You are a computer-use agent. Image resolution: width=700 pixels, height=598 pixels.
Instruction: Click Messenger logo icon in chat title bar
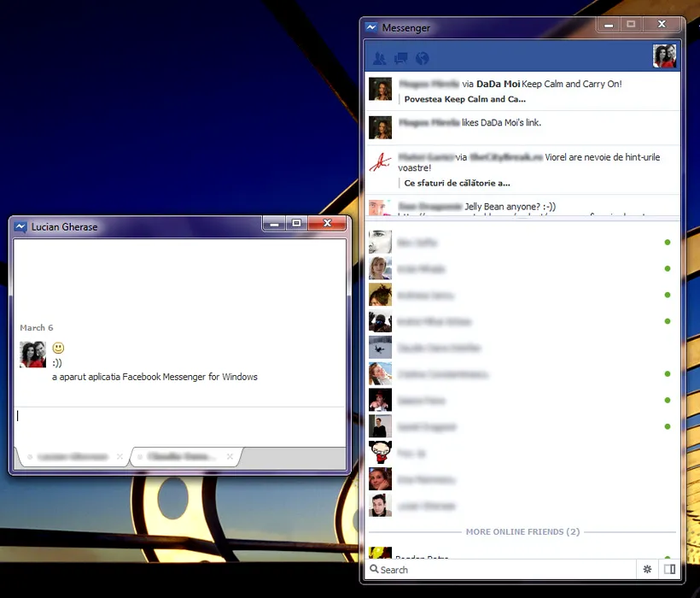point(20,226)
